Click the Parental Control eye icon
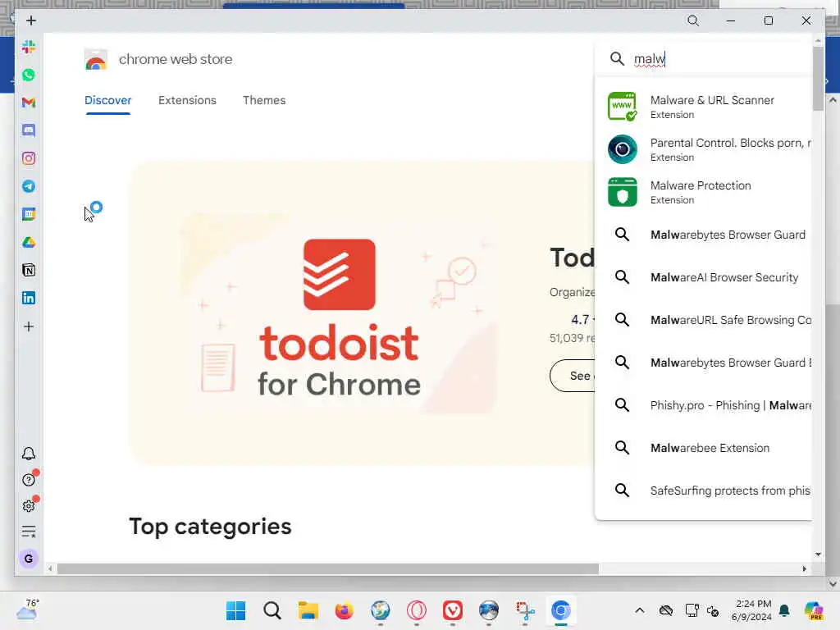 622,149
